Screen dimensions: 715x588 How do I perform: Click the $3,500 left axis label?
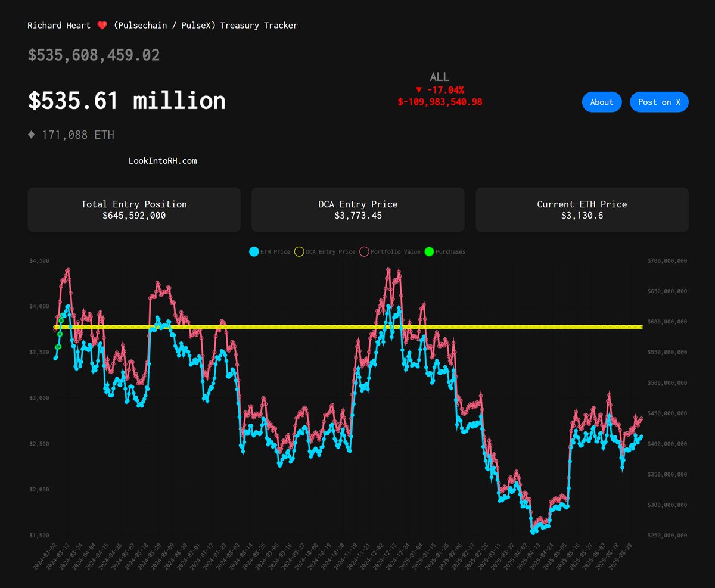(x=39, y=352)
